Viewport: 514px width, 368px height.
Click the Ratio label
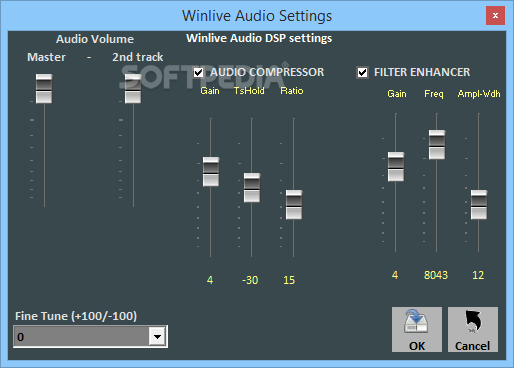point(292,91)
